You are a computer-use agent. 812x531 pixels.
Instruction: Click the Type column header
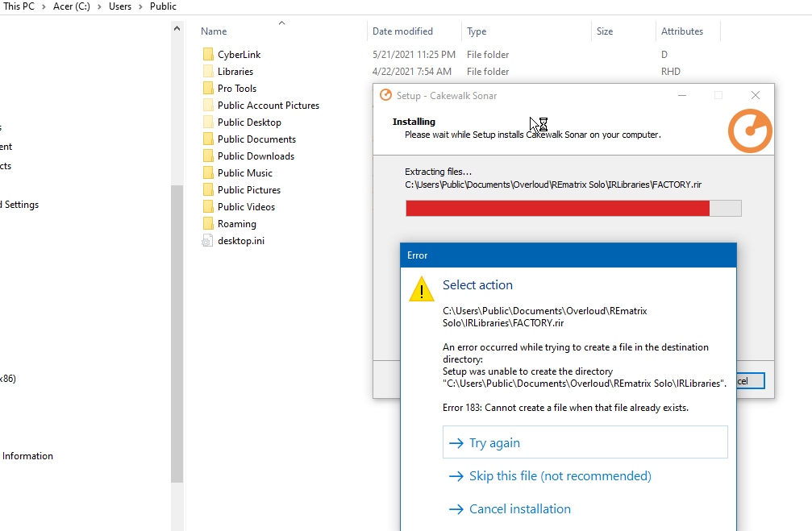point(477,31)
